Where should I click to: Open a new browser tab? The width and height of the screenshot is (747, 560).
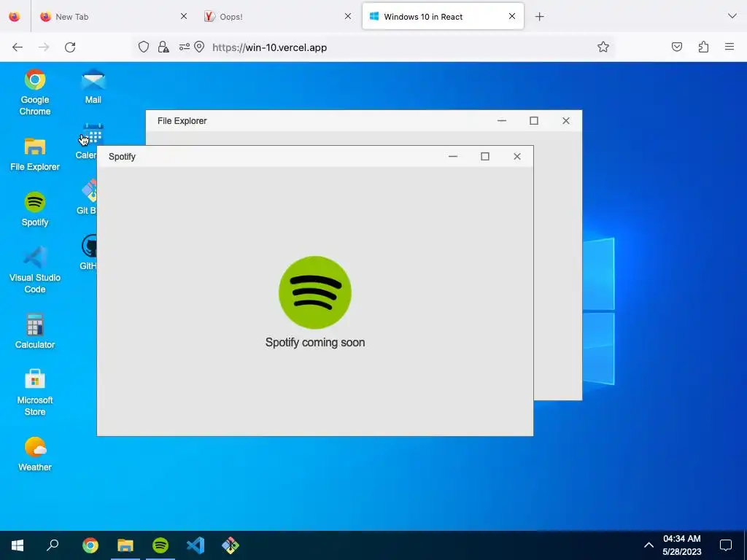coord(539,17)
